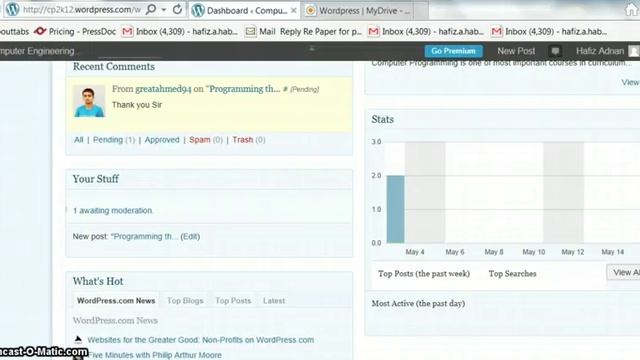Click the browser Home icon
The width and height of the screenshot is (640, 360).
tap(632, 9)
